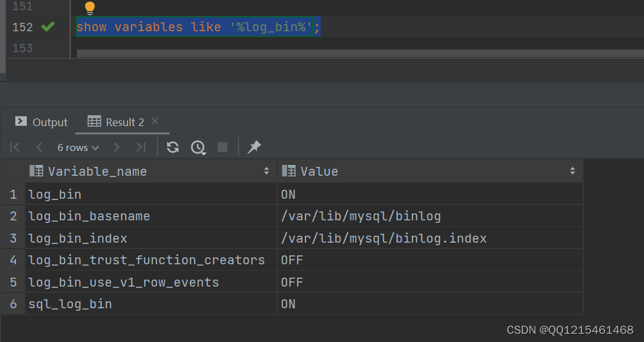Screen dimensions: 644x342
Task: Click the yellow intention lightbulb icon
Action: (x=89, y=8)
